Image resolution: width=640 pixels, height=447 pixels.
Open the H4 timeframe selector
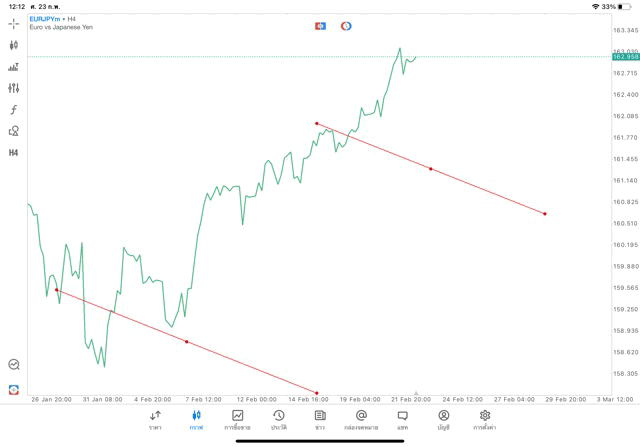pyautogui.click(x=14, y=153)
